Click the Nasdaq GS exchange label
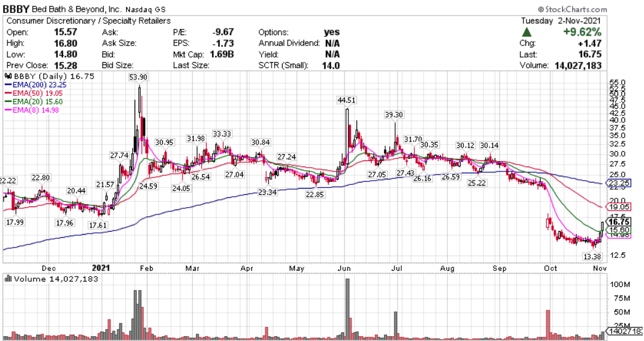This screenshot has height=341, width=644. pyautogui.click(x=146, y=9)
